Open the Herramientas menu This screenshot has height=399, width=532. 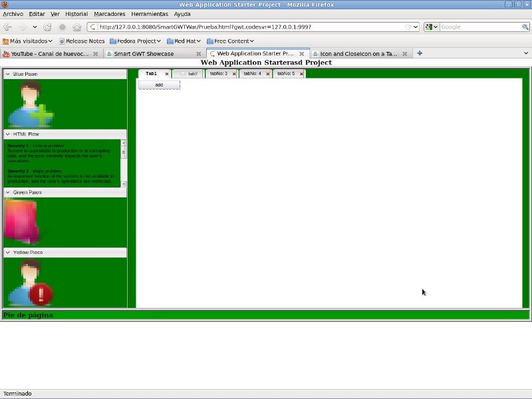point(150,13)
